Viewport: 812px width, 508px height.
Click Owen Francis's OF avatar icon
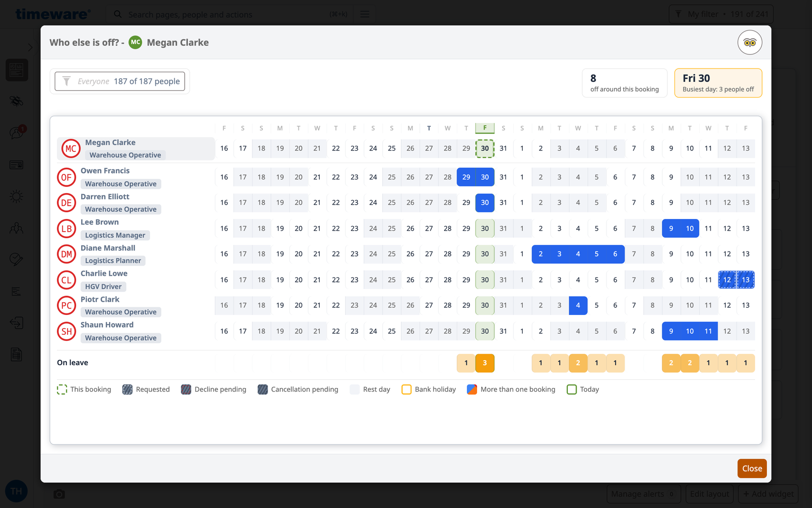(x=66, y=177)
